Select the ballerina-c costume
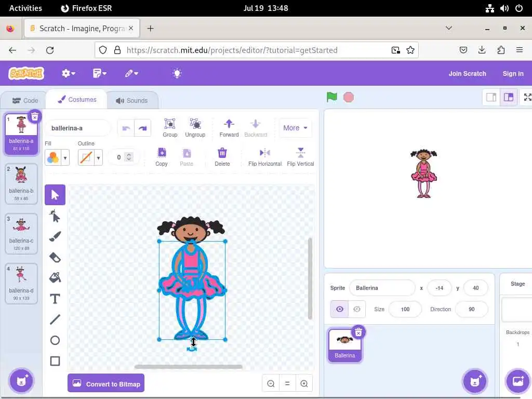Viewport: 532px width, 399px height. [21, 233]
